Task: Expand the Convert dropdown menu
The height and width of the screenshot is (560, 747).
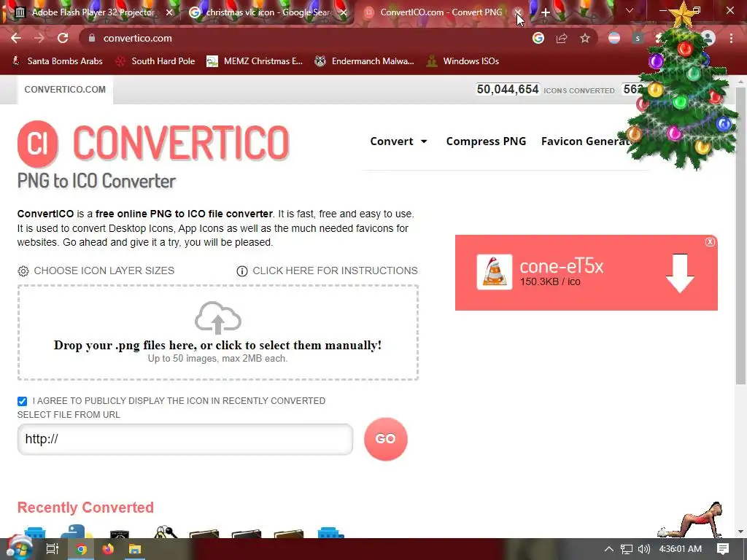Action: coord(399,141)
